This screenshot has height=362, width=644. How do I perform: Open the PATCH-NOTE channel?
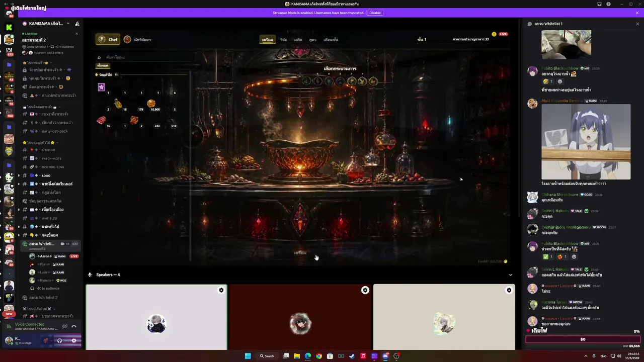(x=50, y=158)
